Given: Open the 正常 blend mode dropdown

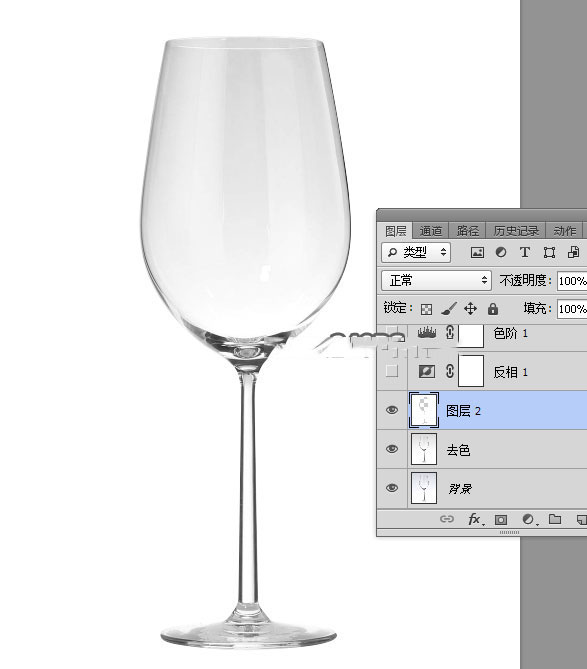Looking at the screenshot, I should tap(436, 281).
